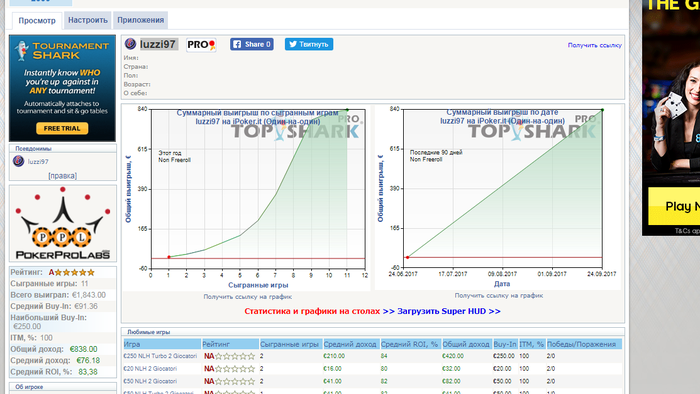Sort table by Средний доход column
This screenshot has width=700, height=394.
[x=351, y=344]
